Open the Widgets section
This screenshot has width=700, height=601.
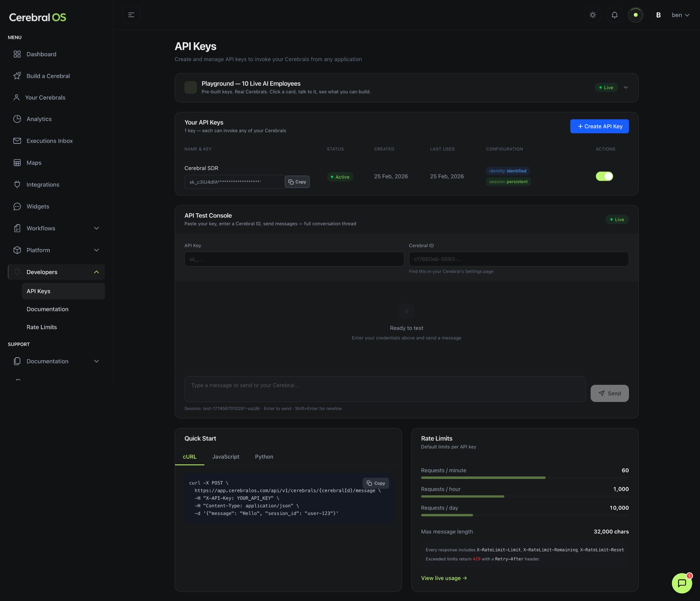38,206
